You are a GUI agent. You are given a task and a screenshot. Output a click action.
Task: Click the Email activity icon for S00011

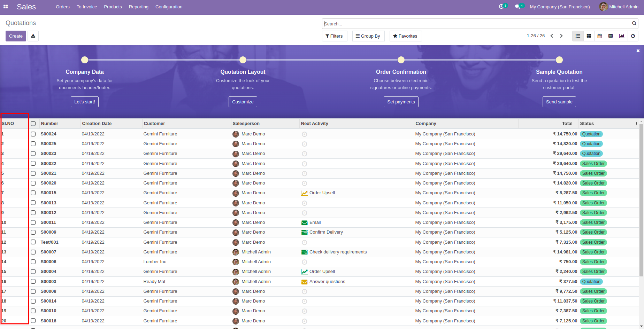pos(304,222)
